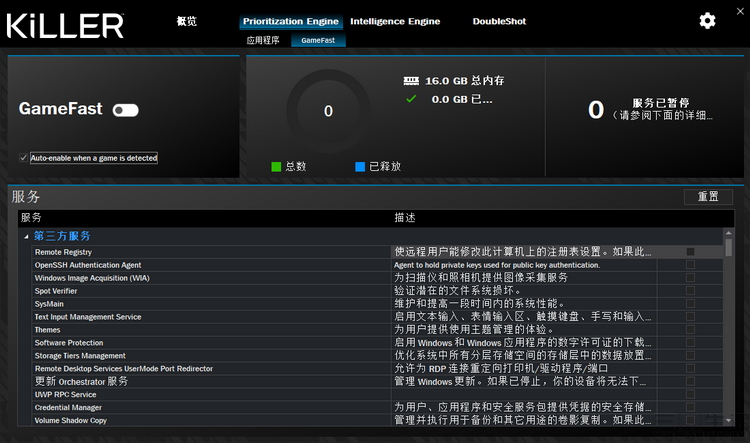Screen dimensions: 750x443
Task: Check the Themes service checkbox
Action: [690, 329]
